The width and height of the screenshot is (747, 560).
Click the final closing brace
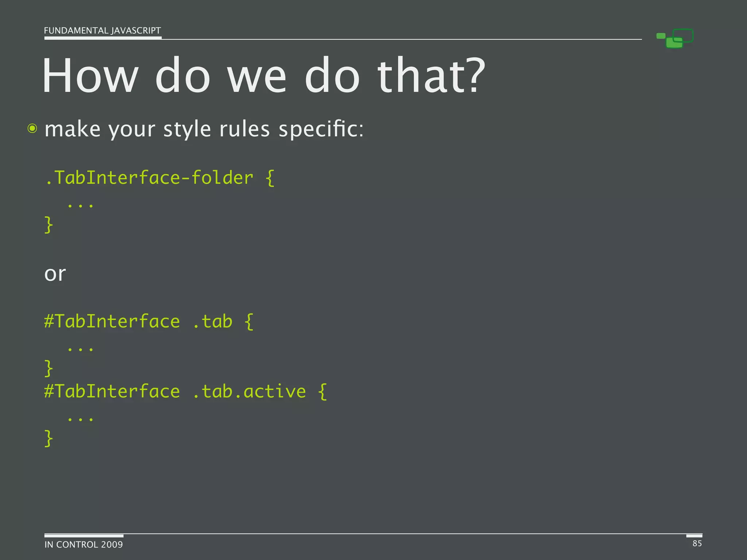click(49, 438)
